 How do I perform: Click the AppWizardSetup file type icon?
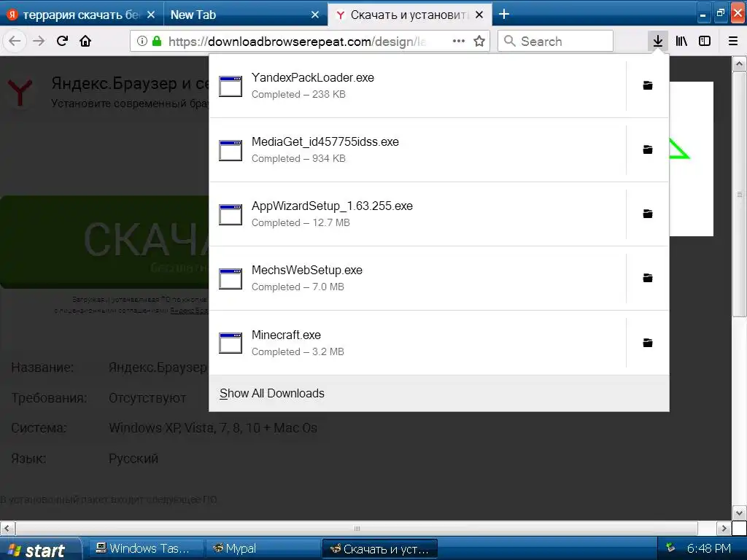pyautogui.click(x=231, y=215)
